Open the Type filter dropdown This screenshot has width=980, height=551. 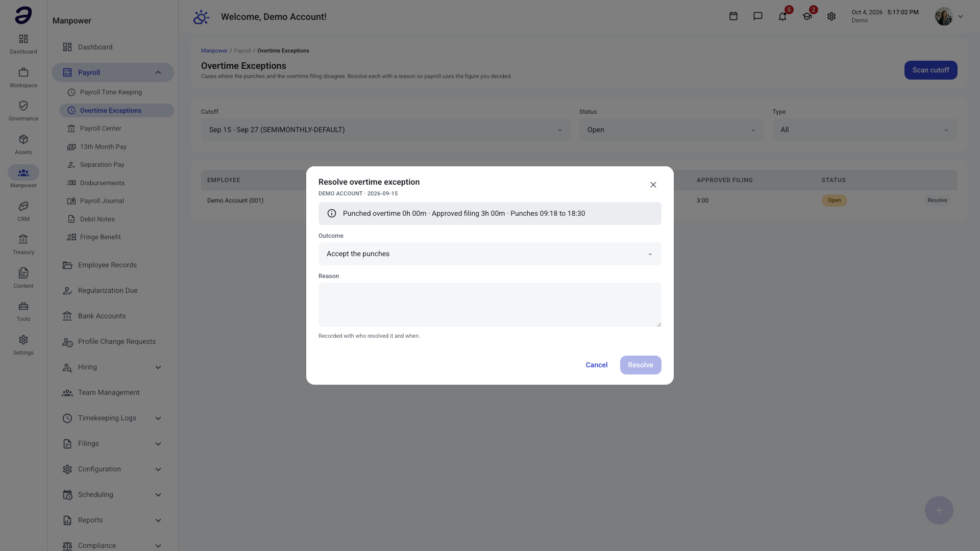coord(865,130)
